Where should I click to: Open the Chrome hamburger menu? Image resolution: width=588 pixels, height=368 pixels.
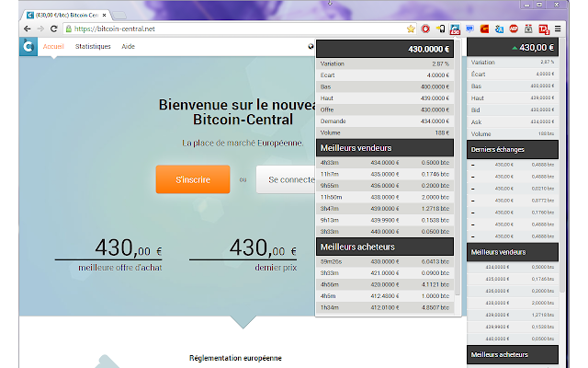tap(558, 29)
